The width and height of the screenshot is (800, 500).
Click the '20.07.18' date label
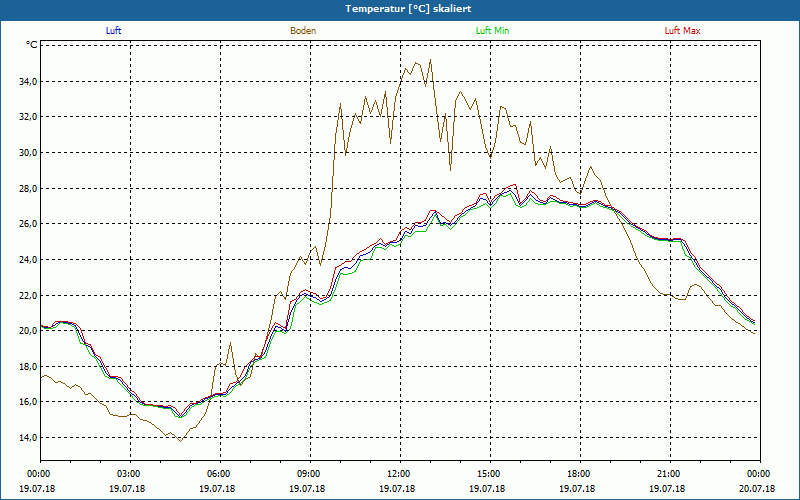757,488
